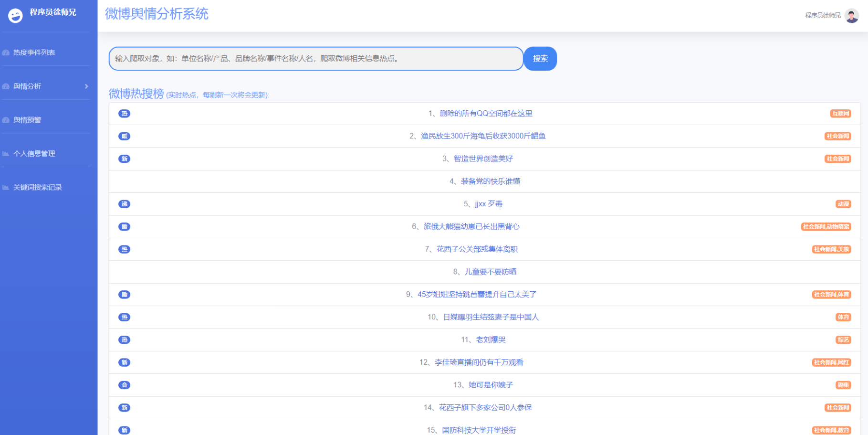Select the 热度事件列表 sidebar icon

tap(6, 52)
